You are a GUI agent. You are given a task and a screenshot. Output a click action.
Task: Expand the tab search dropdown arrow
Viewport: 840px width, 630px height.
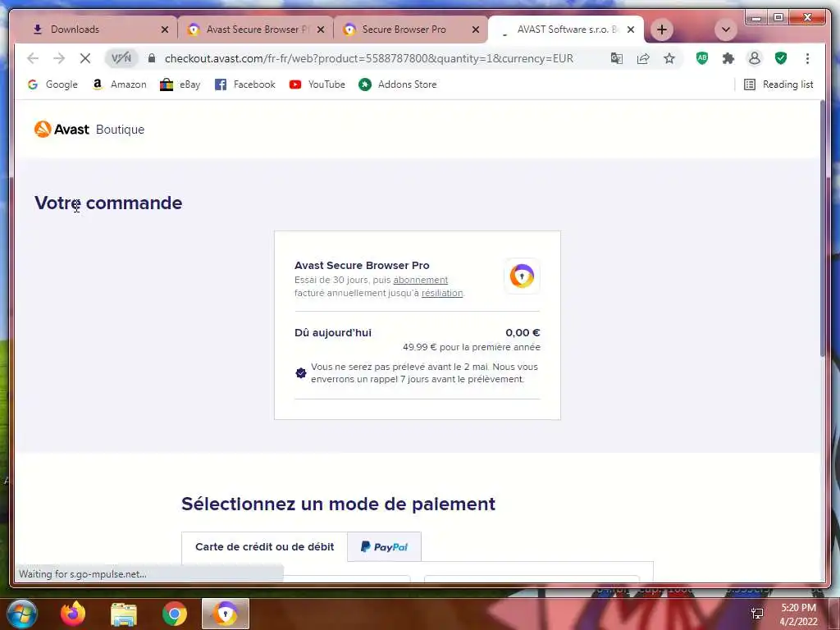click(726, 30)
